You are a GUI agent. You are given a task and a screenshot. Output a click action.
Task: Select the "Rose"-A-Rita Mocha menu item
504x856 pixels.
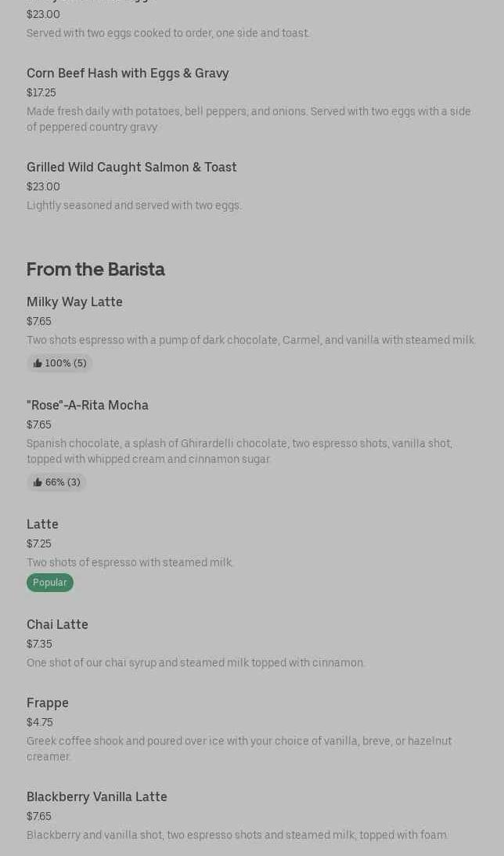[87, 405]
